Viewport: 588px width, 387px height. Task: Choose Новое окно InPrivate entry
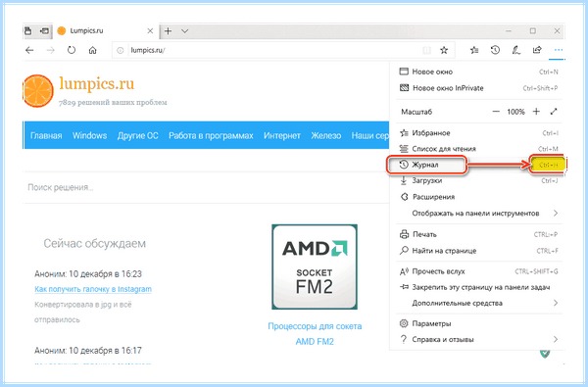[478, 88]
